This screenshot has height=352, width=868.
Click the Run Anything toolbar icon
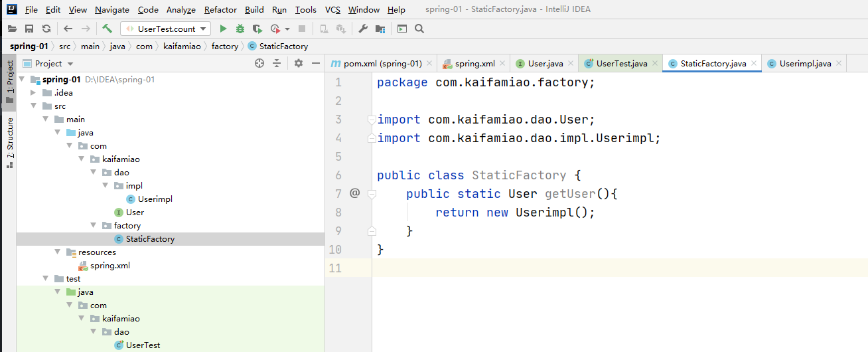tap(402, 29)
